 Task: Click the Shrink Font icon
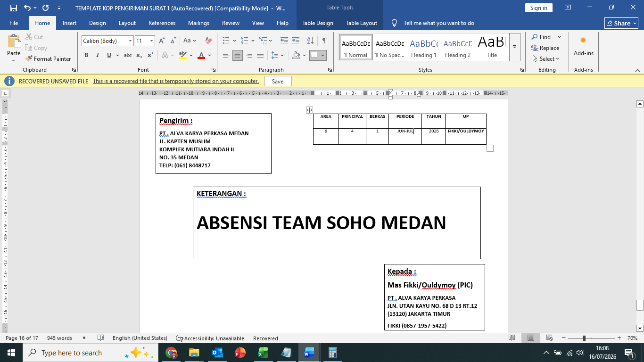(173, 41)
